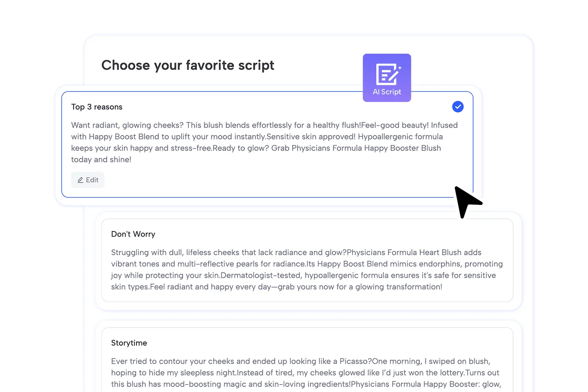Click the Storytime script paragraph
The image size is (588, 392).
(x=306, y=373)
